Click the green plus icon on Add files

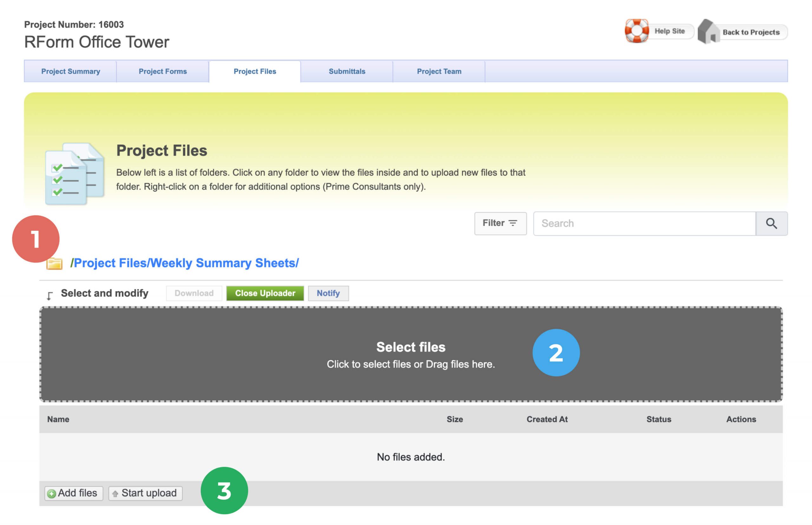(52, 493)
